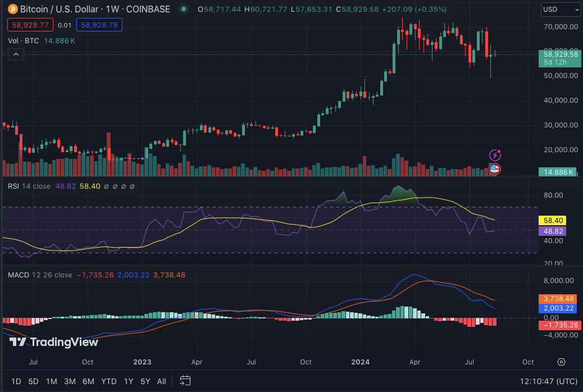This screenshot has width=583, height=392.
Task: Switch to the 5Y time range
Action: coord(145,381)
